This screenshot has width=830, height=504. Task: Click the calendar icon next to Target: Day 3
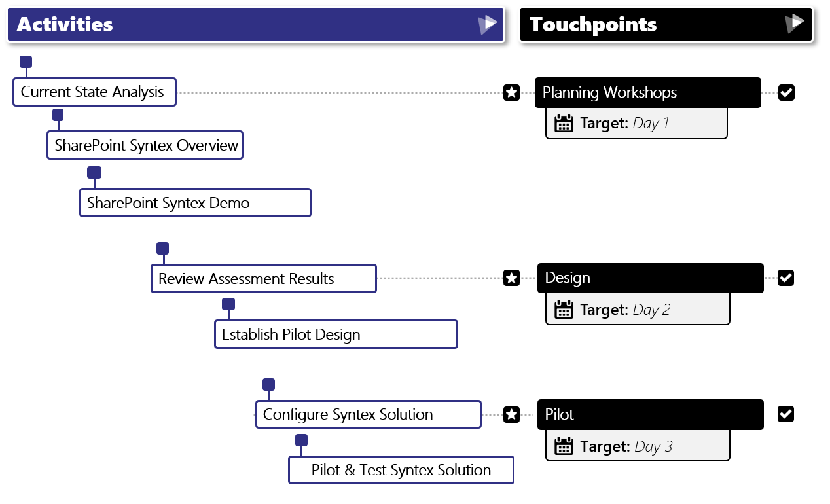click(564, 446)
